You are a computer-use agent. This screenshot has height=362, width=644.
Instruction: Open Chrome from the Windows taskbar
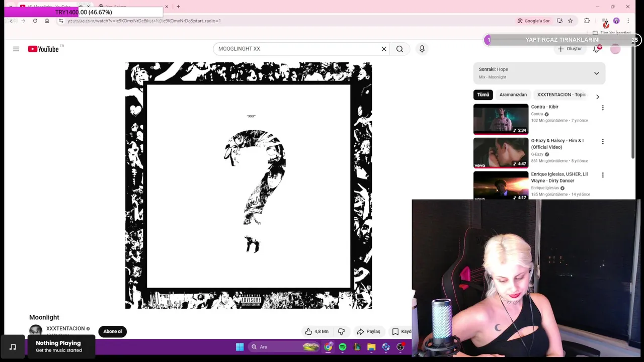[x=328, y=347]
